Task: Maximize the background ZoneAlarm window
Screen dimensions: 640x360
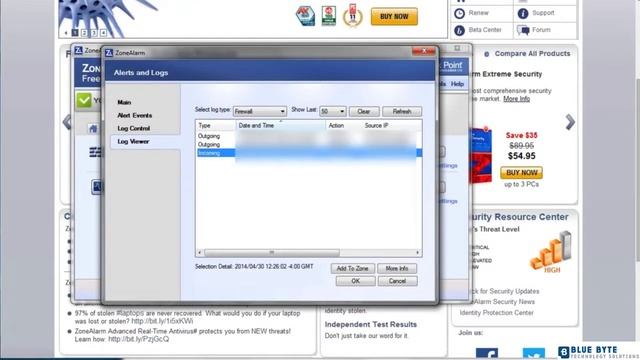Action: [x=457, y=48]
